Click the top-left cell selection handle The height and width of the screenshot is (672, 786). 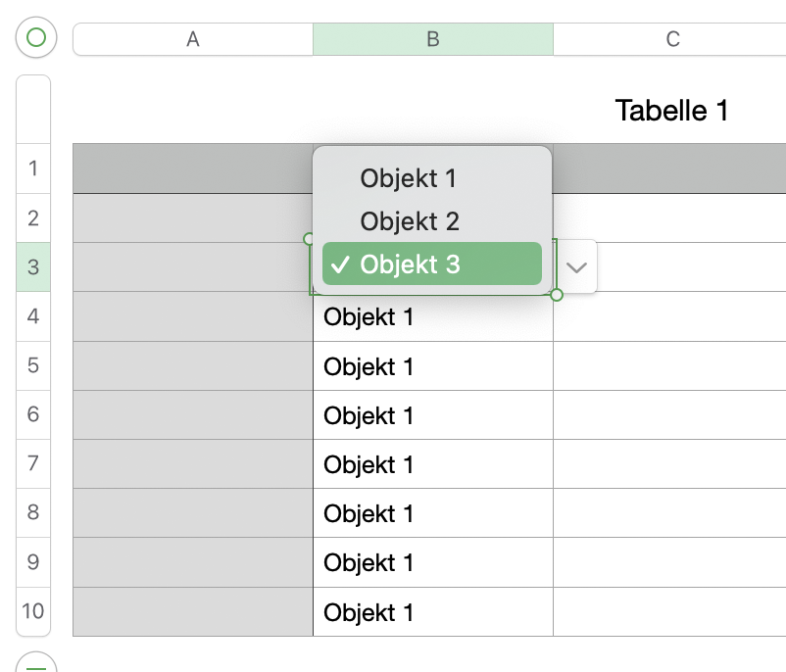[x=309, y=238]
